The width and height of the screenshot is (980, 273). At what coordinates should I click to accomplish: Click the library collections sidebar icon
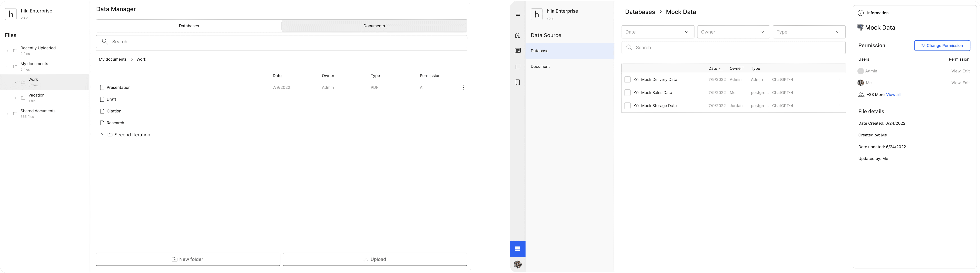click(517, 67)
